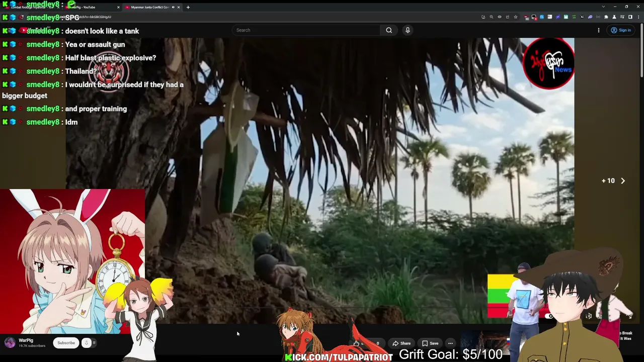The width and height of the screenshot is (644, 362).
Task: Click the 'Grift Goal: $5/100' text
Action: click(451, 354)
